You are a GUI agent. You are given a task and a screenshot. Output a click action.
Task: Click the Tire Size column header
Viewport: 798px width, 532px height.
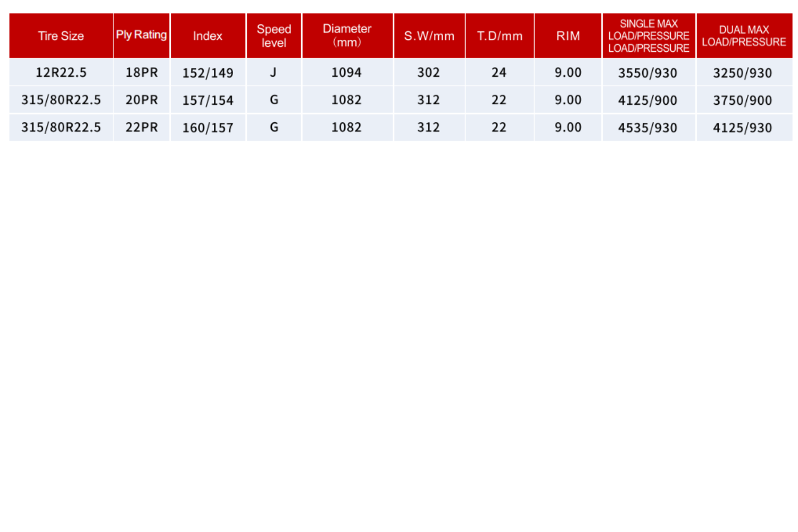point(61,36)
